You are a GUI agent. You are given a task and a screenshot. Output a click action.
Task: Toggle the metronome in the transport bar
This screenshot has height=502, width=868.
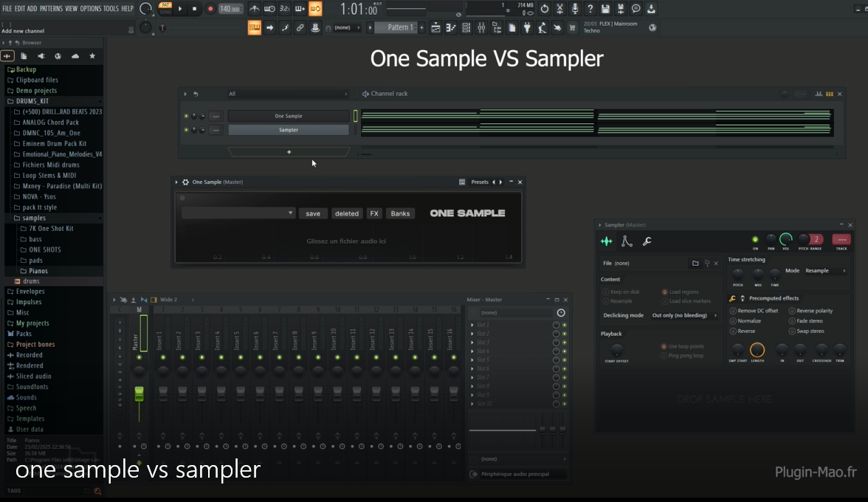pyautogui.click(x=254, y=9)
